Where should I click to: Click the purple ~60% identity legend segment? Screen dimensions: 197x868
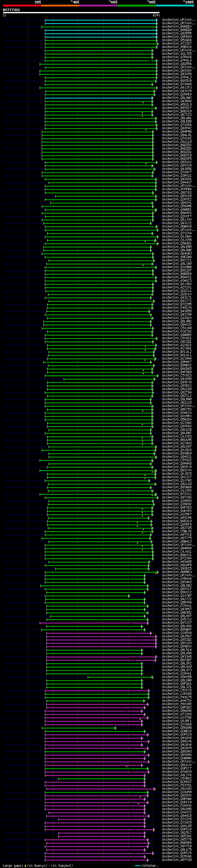pos(98,6)
